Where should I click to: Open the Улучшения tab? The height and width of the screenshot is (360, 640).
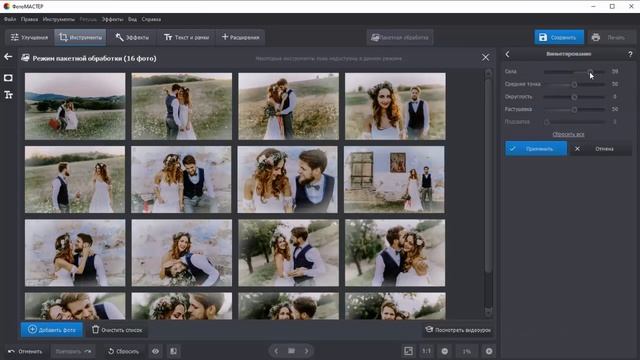click(29, 37)
